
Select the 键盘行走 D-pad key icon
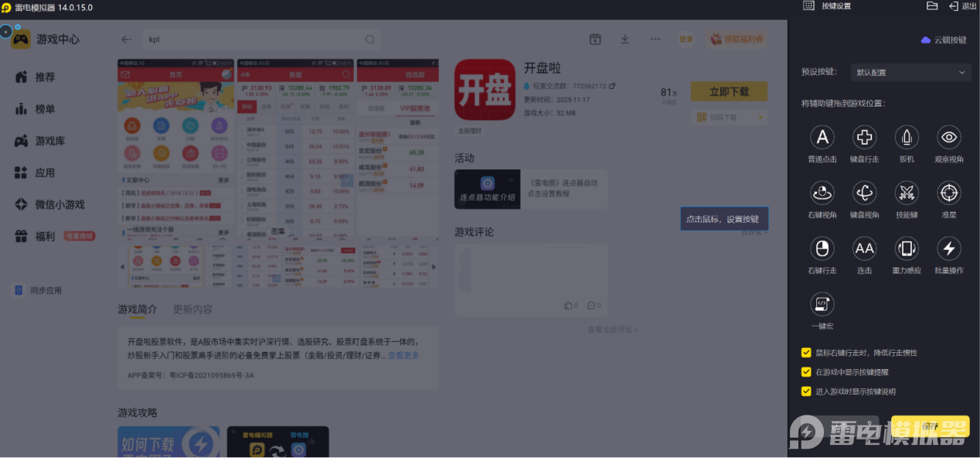(864, 138)
